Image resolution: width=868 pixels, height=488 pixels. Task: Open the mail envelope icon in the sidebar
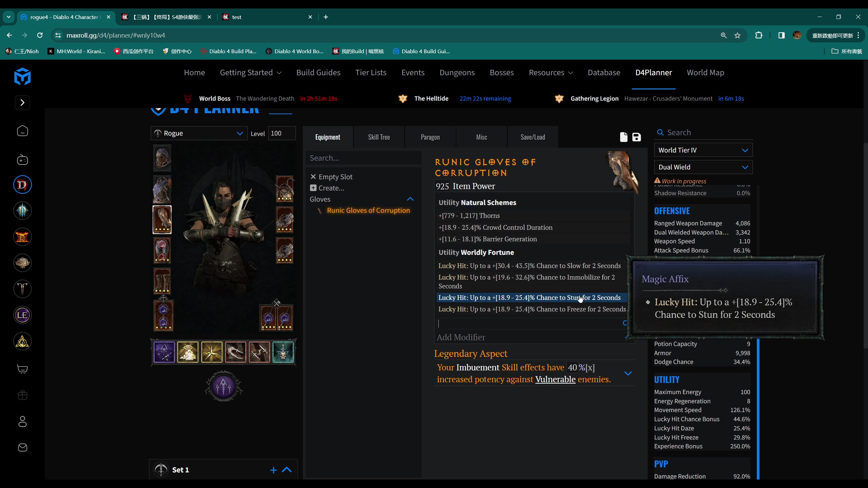(x=22, y=447)
